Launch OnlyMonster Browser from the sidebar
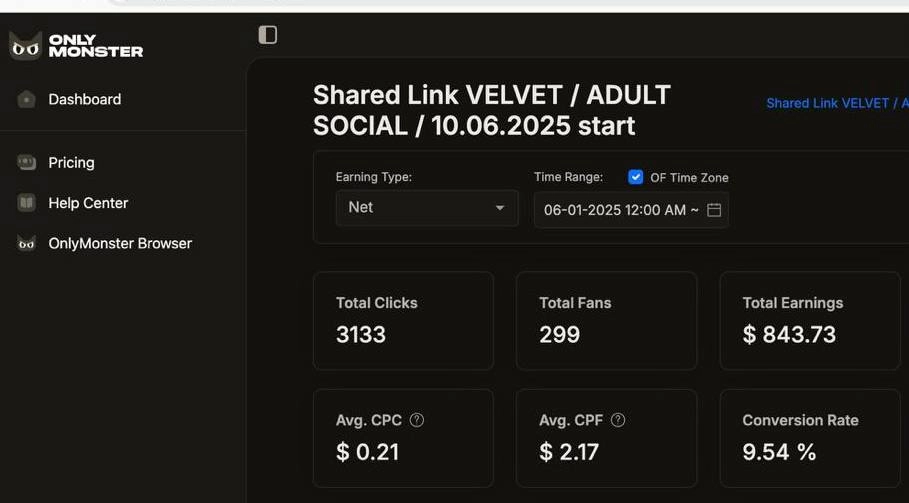The image size is (909, 503). (120, 243)
